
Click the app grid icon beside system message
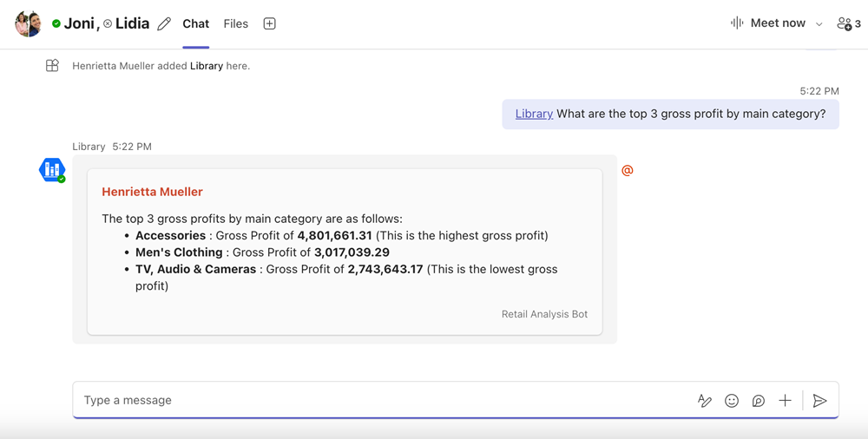(52, 66)
